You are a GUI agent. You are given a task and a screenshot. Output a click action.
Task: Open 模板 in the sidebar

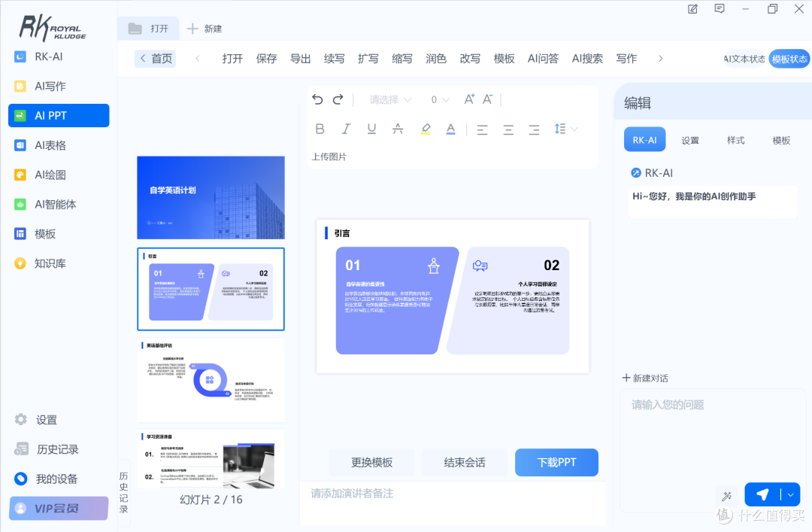click(59, 234)
